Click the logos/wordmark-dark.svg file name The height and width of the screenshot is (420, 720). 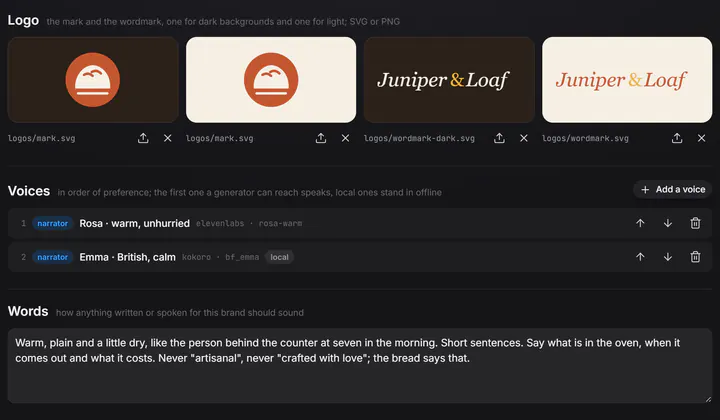click(419, 138)
